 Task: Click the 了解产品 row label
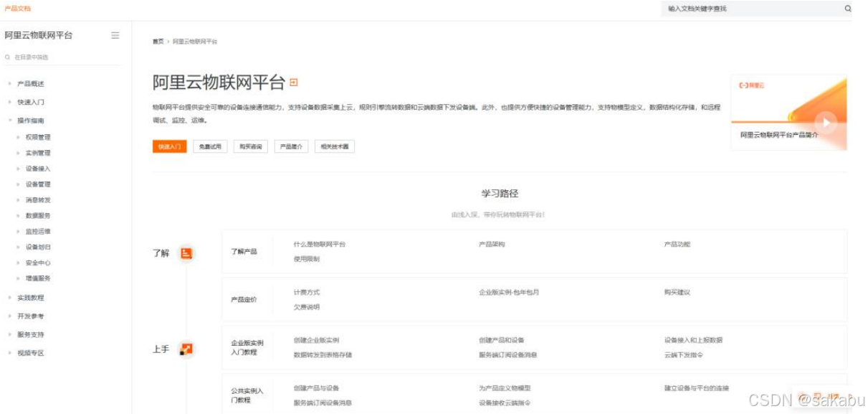[x=244, y=252]
